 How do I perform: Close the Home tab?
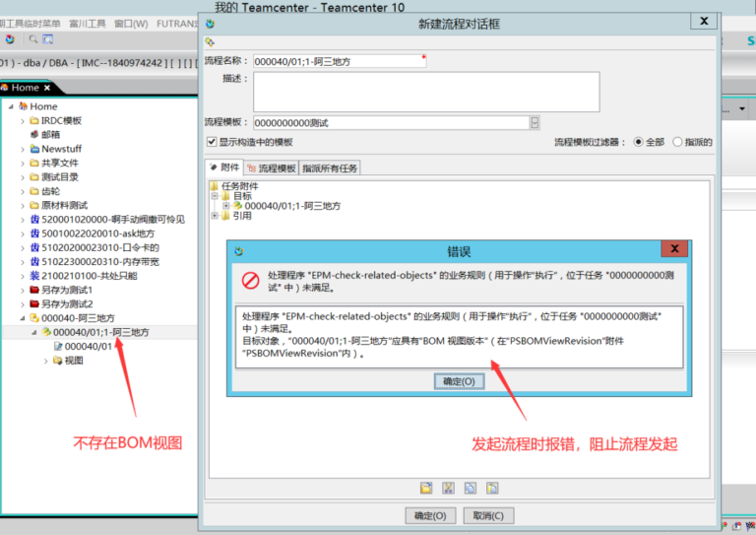47,88
